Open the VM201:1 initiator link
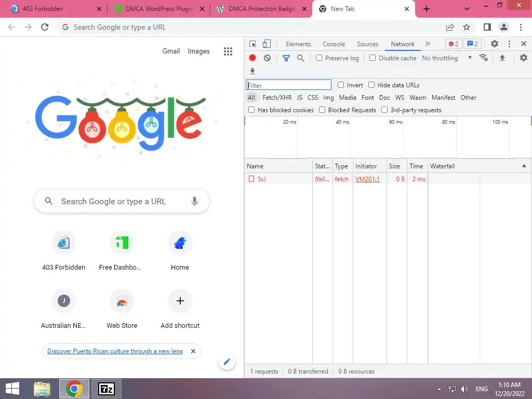 point(367,179)
